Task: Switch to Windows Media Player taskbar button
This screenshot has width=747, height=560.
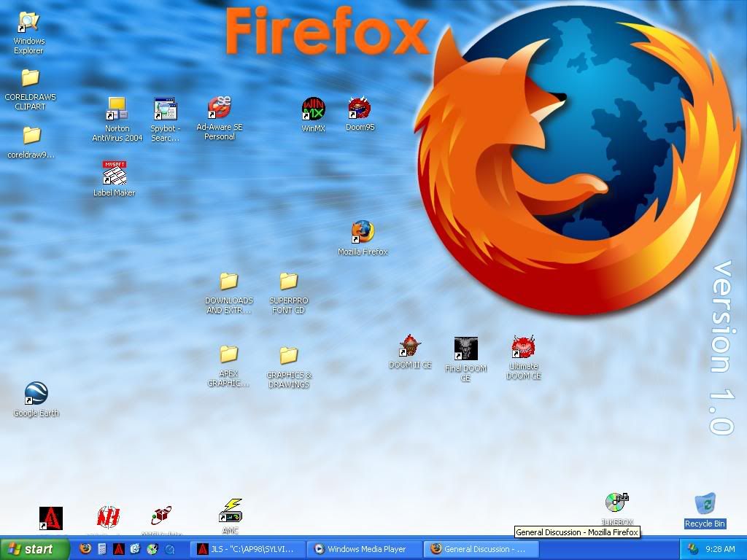Action: coord(364,549)
